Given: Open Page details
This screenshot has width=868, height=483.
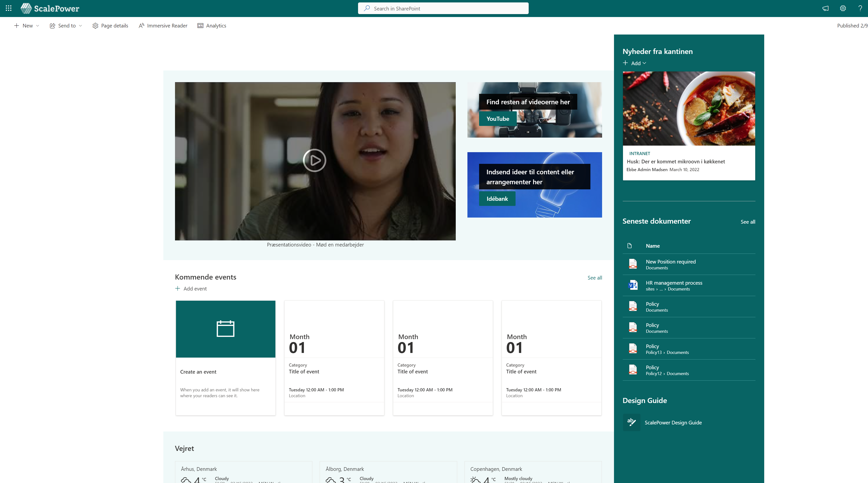Looking at the screenshot, I should [110, 26].
